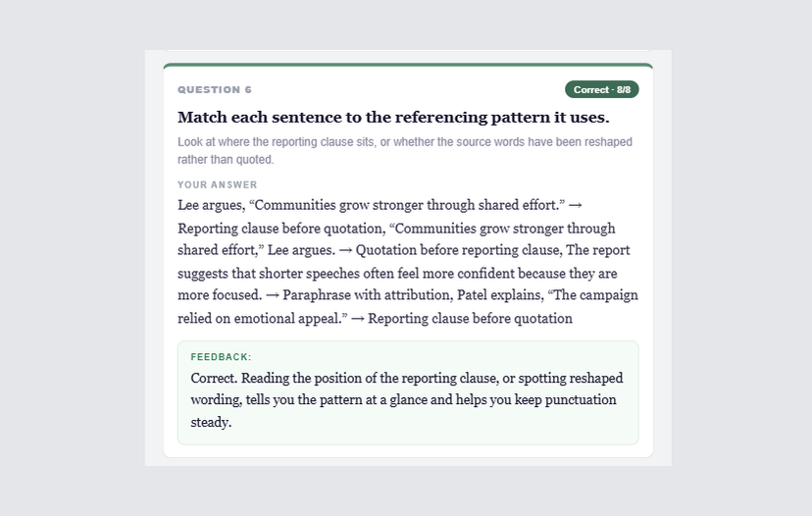Click the green top border of the question card
Screen dimensions: 812x516
[408, 66]
